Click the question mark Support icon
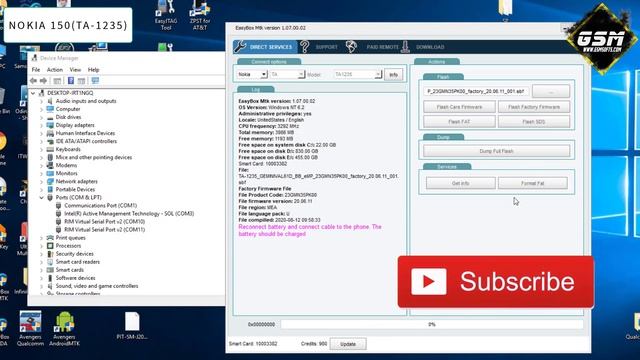 point(304,47)
